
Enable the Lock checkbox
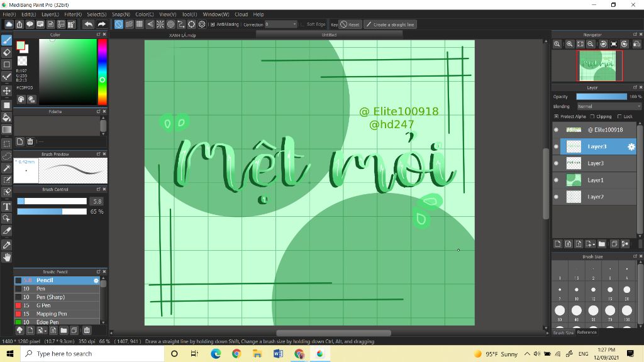point(619,116)
